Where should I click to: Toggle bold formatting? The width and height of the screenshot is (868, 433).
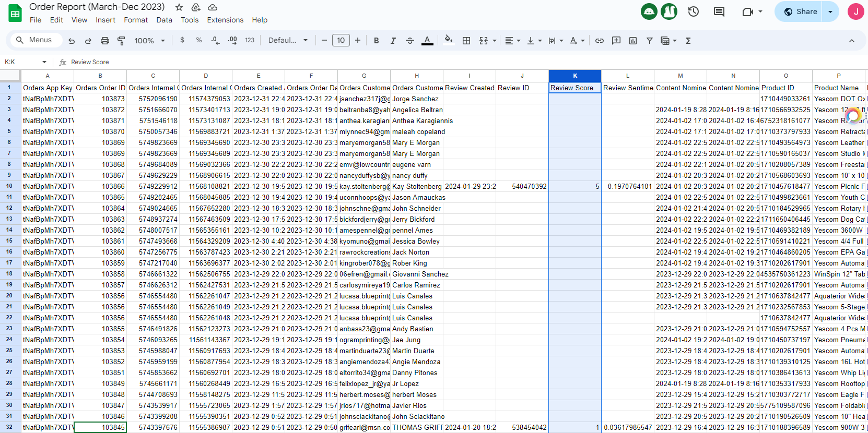pos(377,40)
